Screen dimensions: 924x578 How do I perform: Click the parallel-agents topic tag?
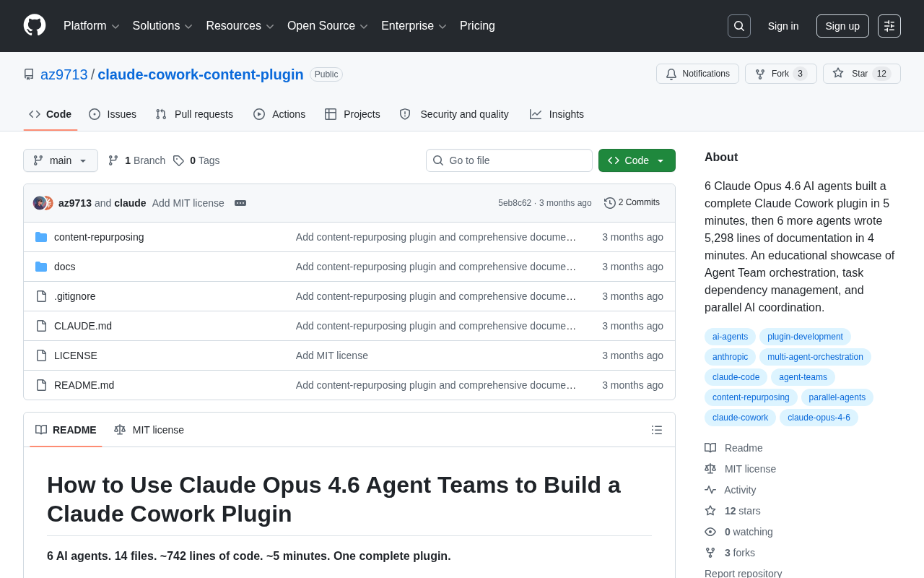click(x=837, y=397)
